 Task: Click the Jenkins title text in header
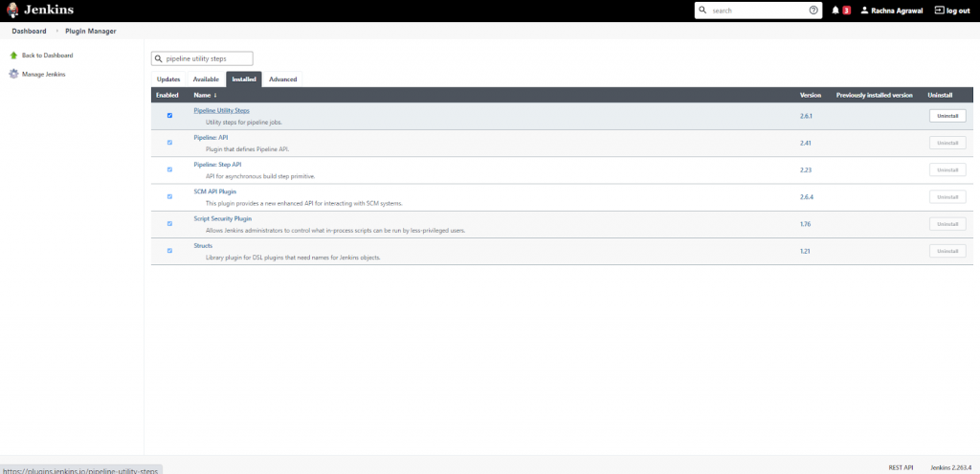tap(49, 10)
